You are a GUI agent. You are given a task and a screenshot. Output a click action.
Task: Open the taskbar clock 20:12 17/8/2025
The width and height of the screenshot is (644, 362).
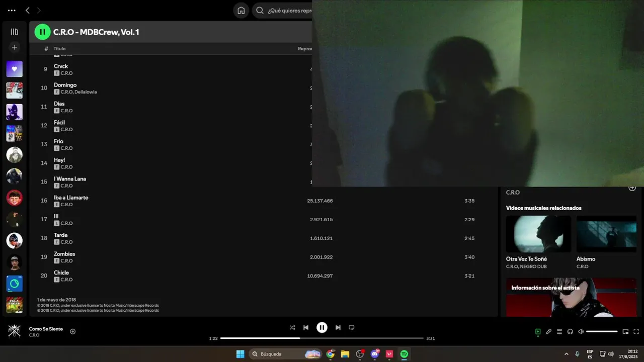628,354
